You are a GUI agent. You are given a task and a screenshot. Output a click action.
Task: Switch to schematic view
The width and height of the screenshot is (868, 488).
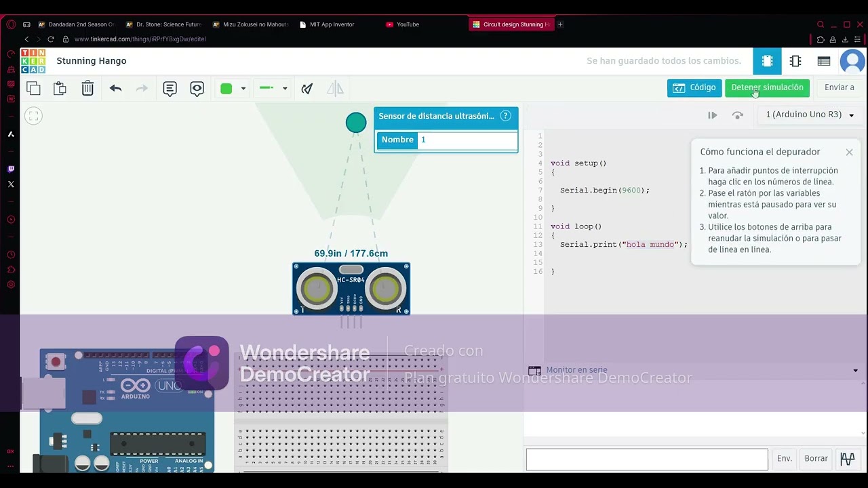(795, 61)
